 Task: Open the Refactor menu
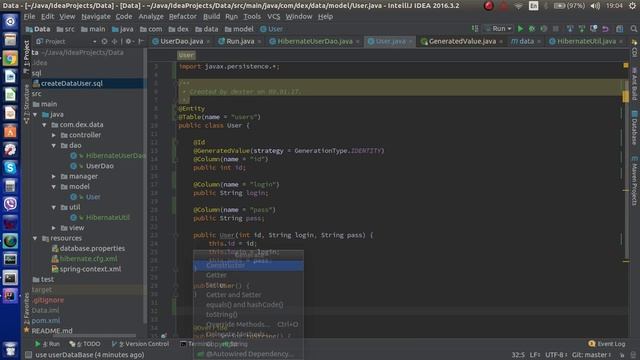click(x=182, y=17)
